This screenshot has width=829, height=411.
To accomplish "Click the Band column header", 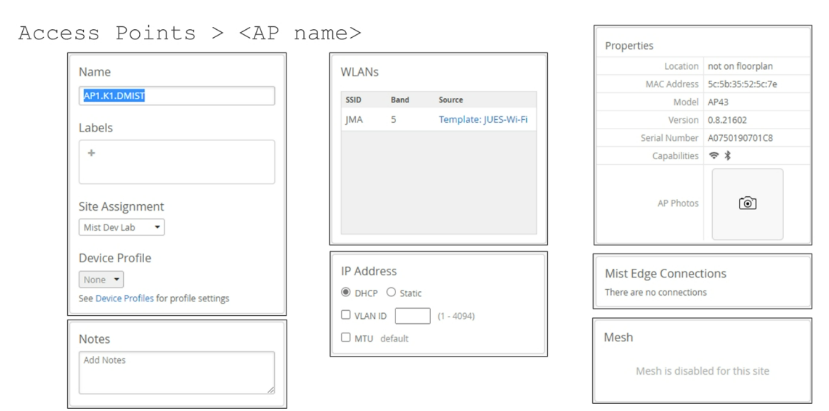I will click(400, 100).
